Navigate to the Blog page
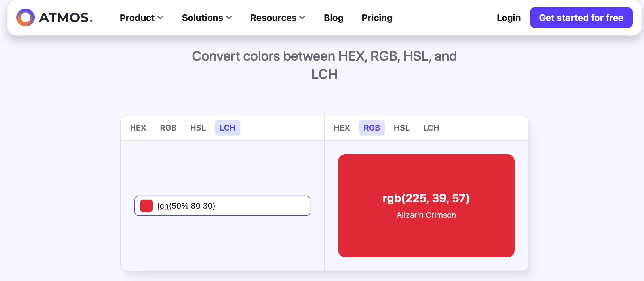Image resolution: width=644 pixels, height=281 pixels. point(333,18)
